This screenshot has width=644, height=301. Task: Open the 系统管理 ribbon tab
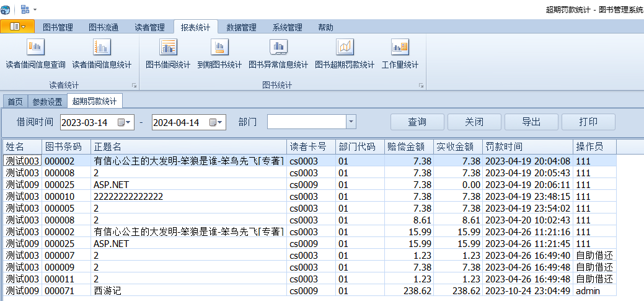[287, 27]
